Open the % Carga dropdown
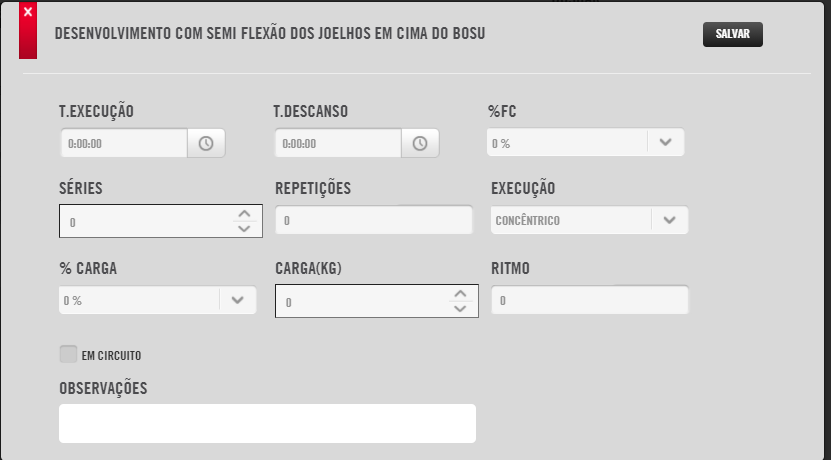This screenshot has height=460, width=831. [x=157, y=300]
